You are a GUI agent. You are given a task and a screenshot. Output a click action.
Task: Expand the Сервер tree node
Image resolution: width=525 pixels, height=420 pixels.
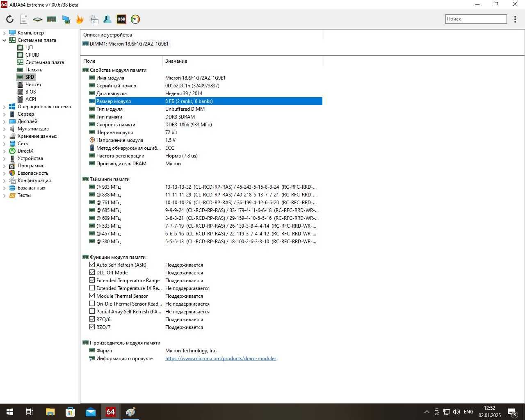point(5,114)
